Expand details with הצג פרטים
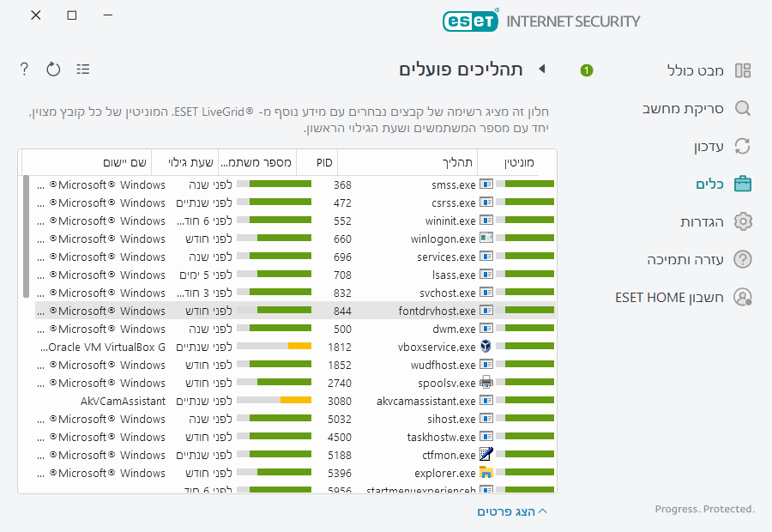Screen dimensions: 772x532 coord(512,511)
